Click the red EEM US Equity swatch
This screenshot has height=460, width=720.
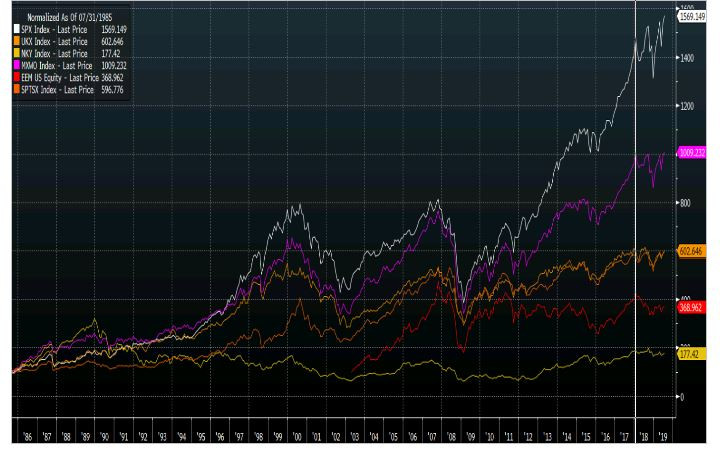tap(18, 77)
